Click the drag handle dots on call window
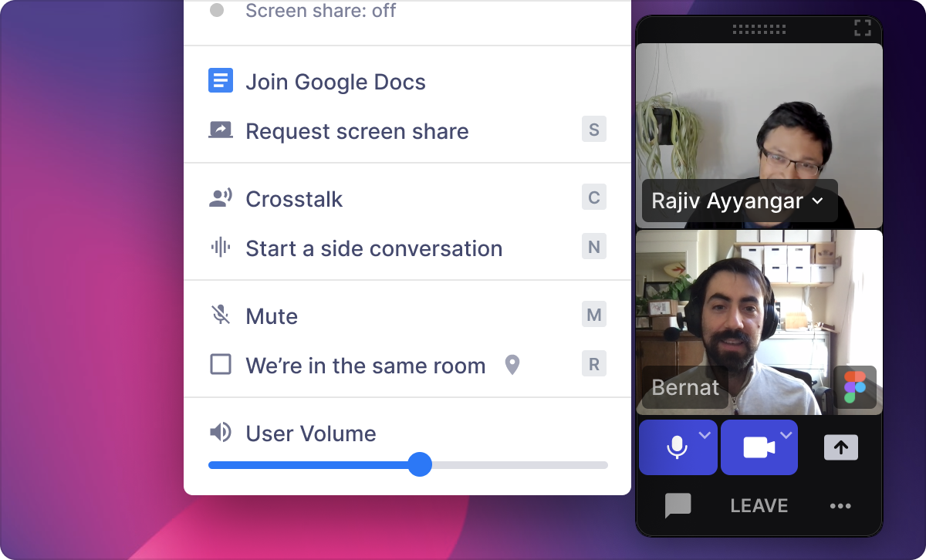The width and height of the screenshot is (926, 560). pos(759,29)
